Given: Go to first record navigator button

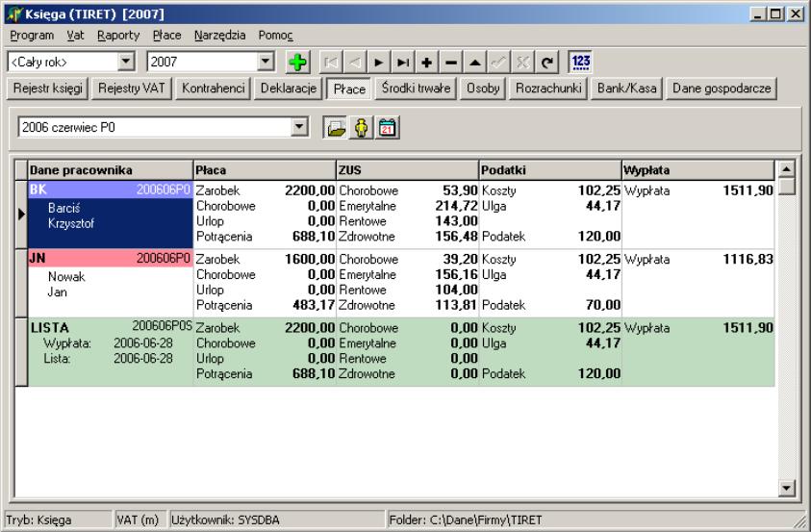Looking at the screenshot, I should click(x=331, y=63).
